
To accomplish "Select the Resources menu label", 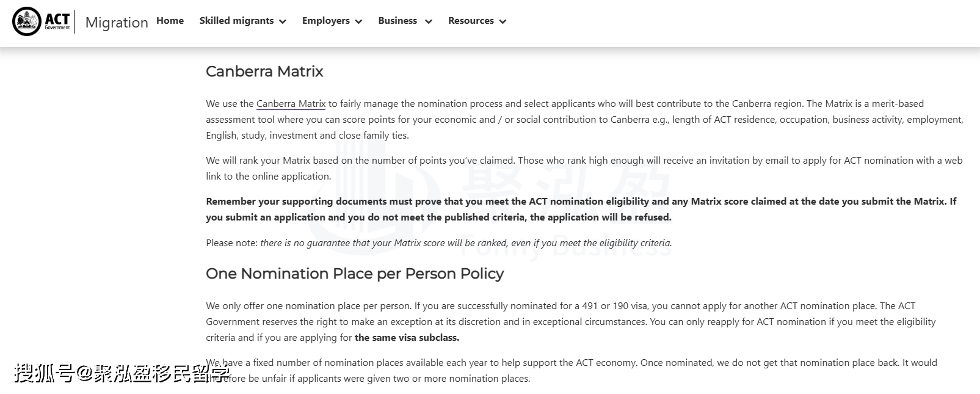I will click(471, 21).
